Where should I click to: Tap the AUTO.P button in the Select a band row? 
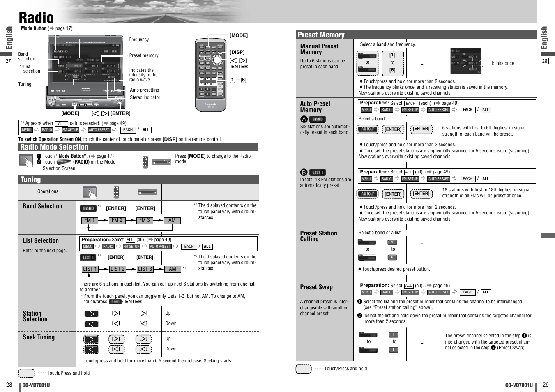[x=368, y=129]
